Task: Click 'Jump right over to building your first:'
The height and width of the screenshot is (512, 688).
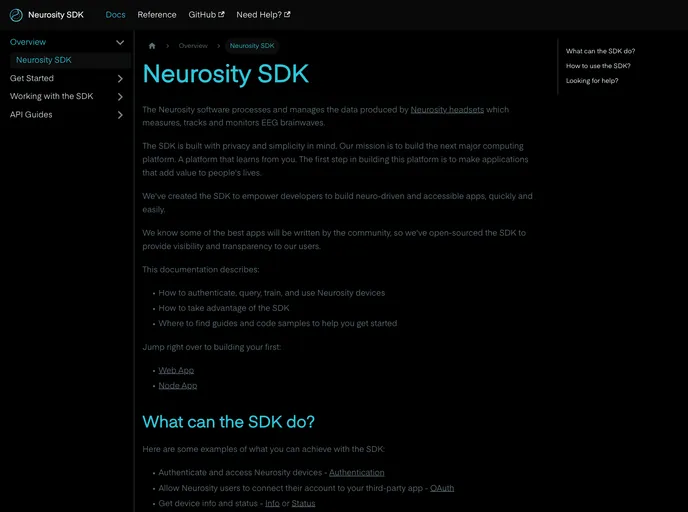Action: coord(211,347)
